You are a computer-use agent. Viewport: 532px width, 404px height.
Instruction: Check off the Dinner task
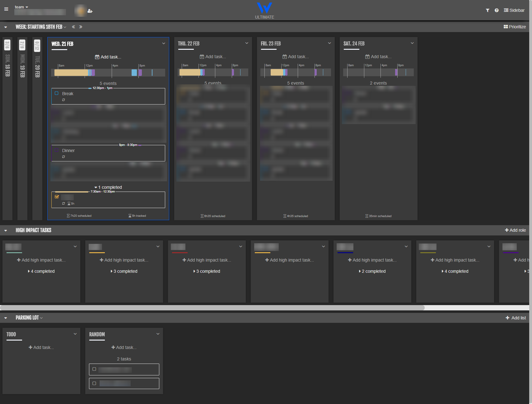pyautogui.click(x=57, y=150)
